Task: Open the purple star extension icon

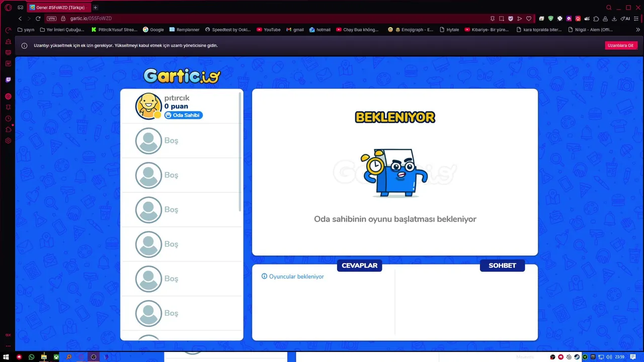Action: click(x=569, y=19)
